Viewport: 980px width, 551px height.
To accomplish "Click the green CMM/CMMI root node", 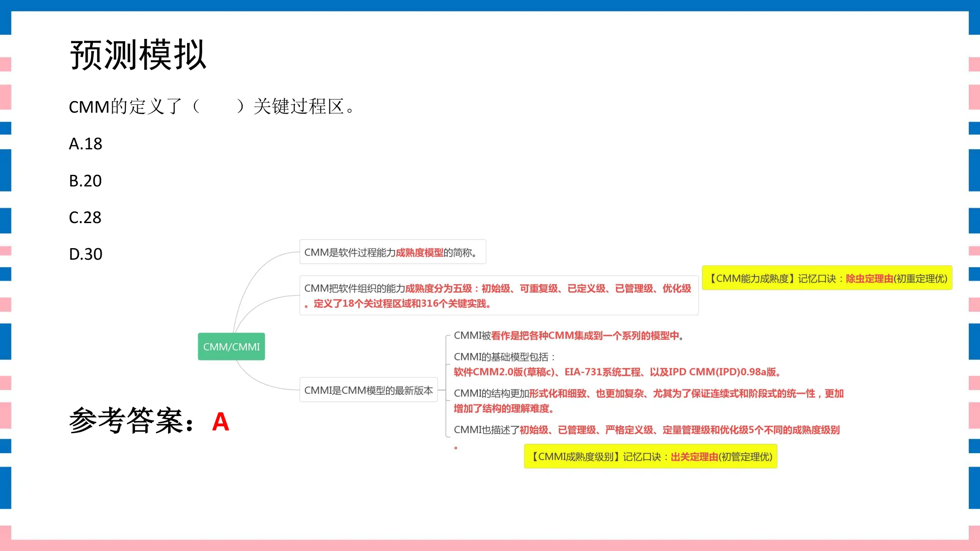I will tap(232, 346).
